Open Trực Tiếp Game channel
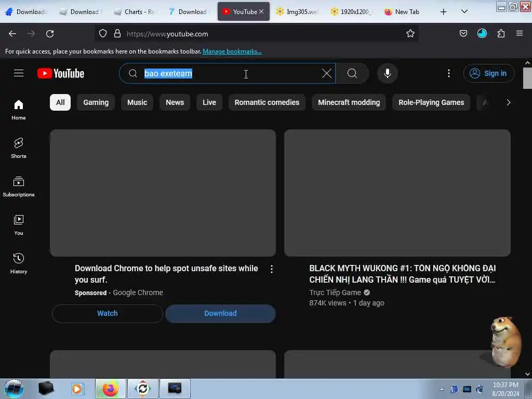Image resolution: width=532 pixels, height=399 pixels. pyautogui.click(x=335, y=292)
